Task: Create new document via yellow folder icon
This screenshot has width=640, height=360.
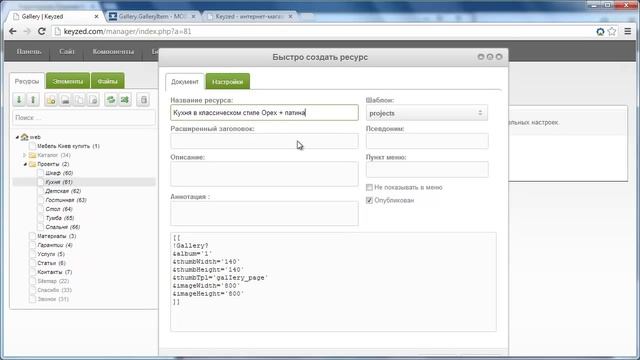Action: tap(51, 100)
